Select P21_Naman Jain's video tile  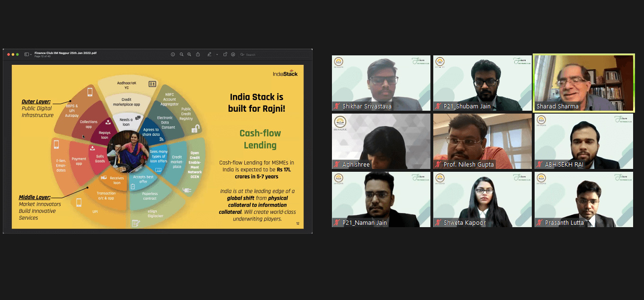coord(381,199)
